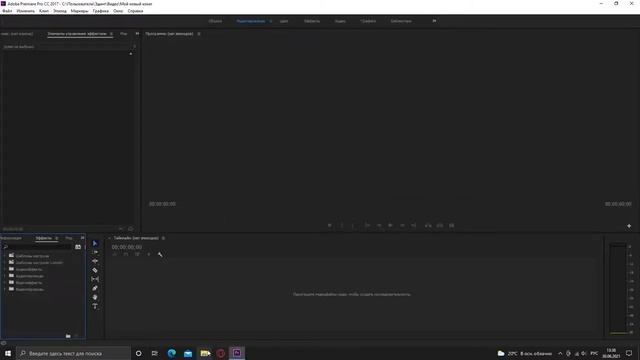The image size is (640, 360).
Task: Select the Razor tool
Action: point(95,270)
